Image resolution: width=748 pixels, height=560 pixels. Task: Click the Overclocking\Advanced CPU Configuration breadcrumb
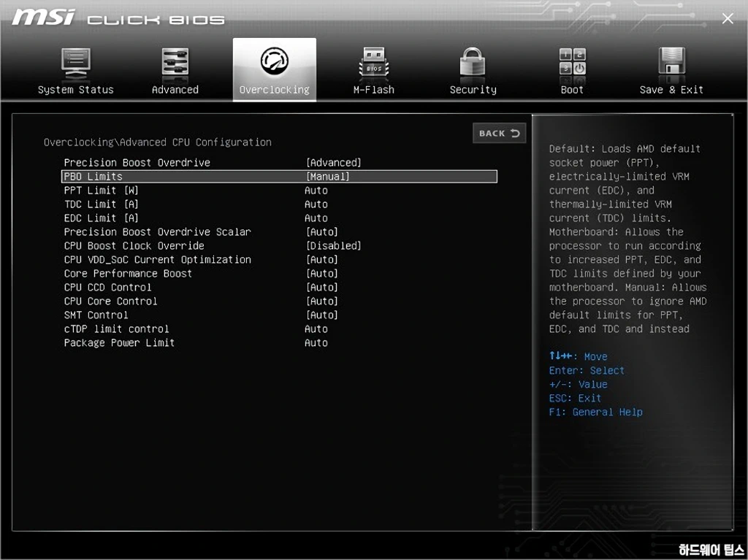[158, 142]
